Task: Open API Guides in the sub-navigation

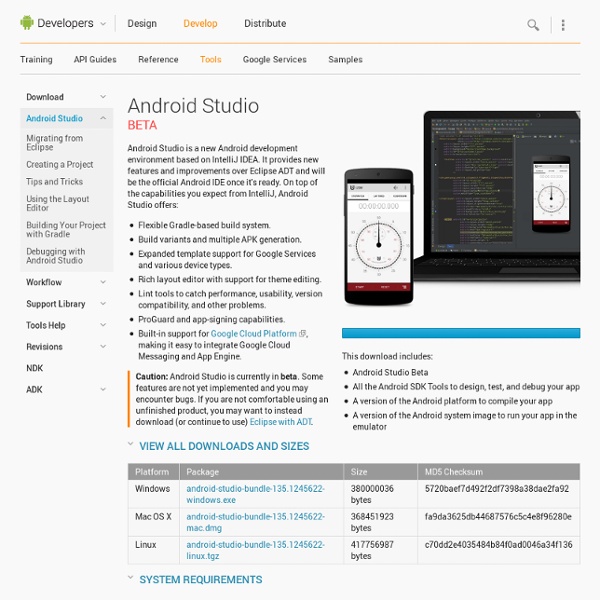Action: point(95,59)
